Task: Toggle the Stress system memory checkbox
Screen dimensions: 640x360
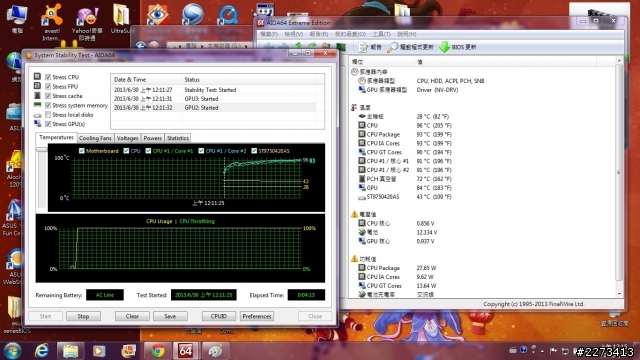Action: point(48,105)
